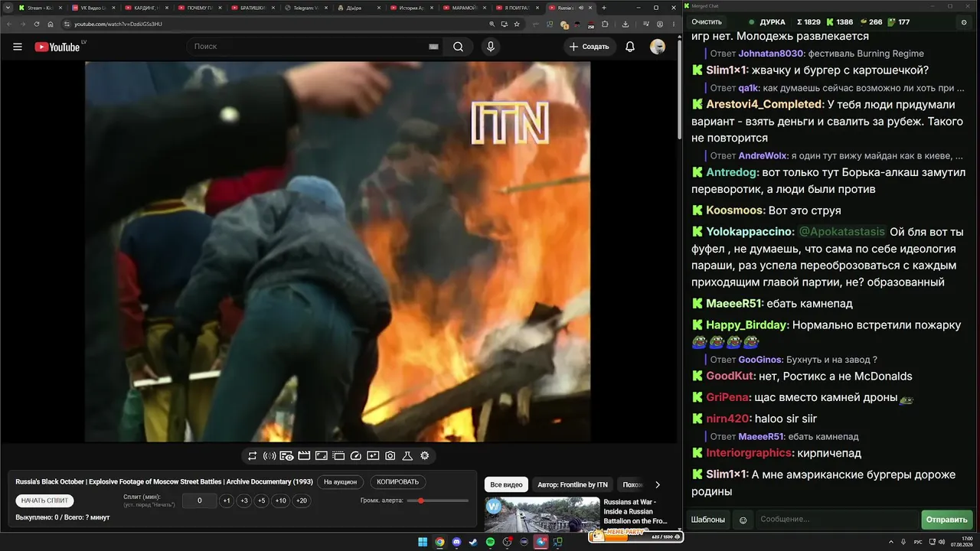Click the chat message input field
The image size is (980, 551).
click(x=837, y=520)
